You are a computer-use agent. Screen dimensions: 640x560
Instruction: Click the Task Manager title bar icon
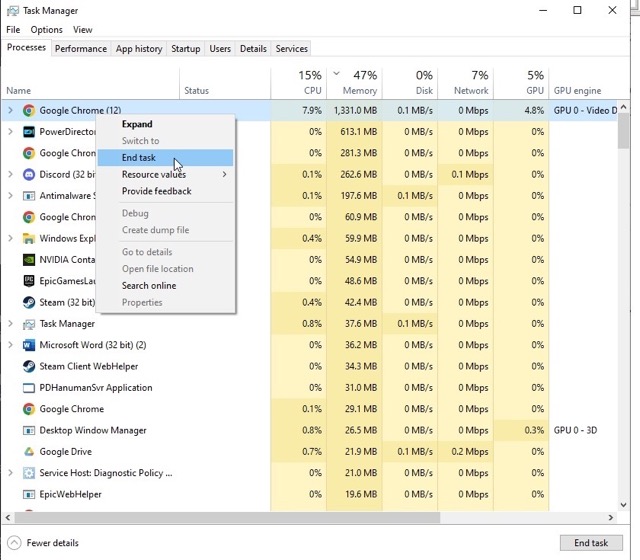[x=13, y=11]
